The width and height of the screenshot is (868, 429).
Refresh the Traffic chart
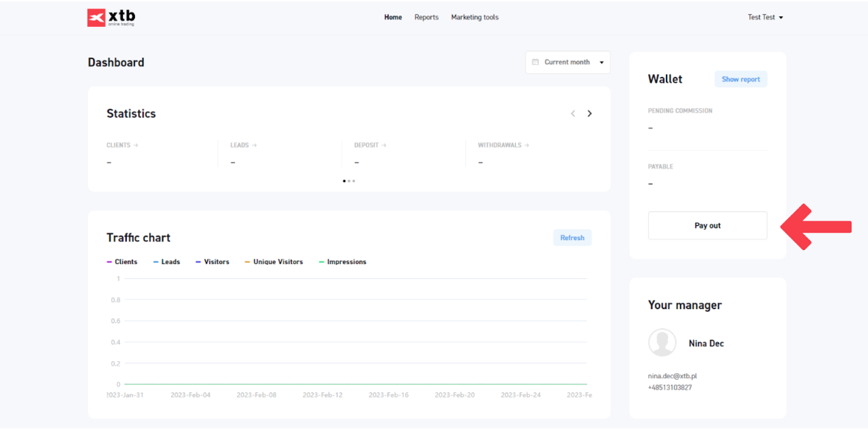coord(572,237)
